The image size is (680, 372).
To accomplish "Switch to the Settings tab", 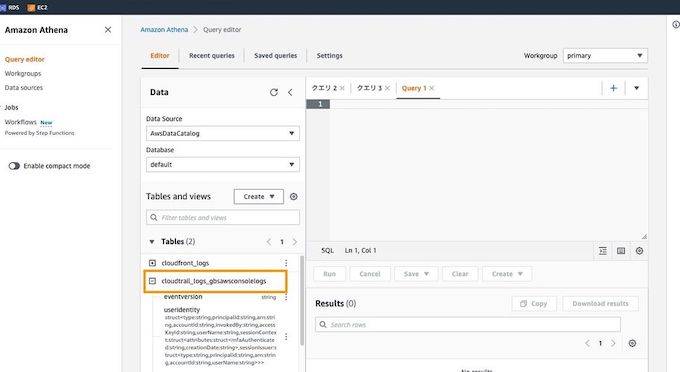I will [329, 55].
